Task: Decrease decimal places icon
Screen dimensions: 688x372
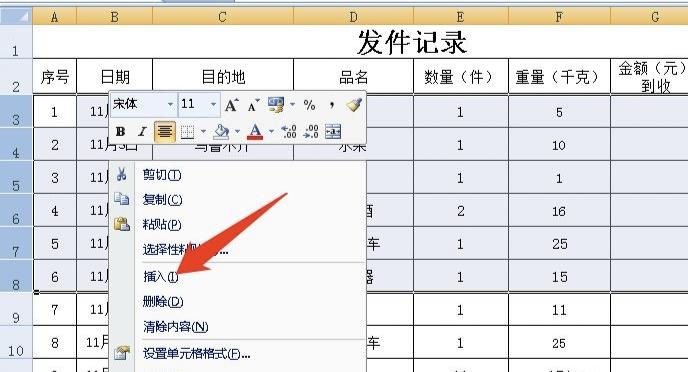Action: click(x=311, y=132)
